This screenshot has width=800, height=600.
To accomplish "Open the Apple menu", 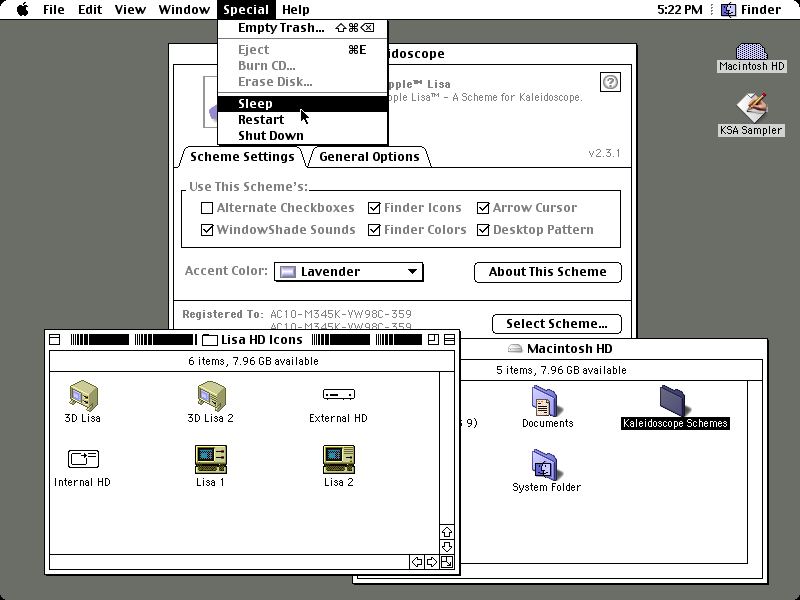I will click(x=22, y=10).
